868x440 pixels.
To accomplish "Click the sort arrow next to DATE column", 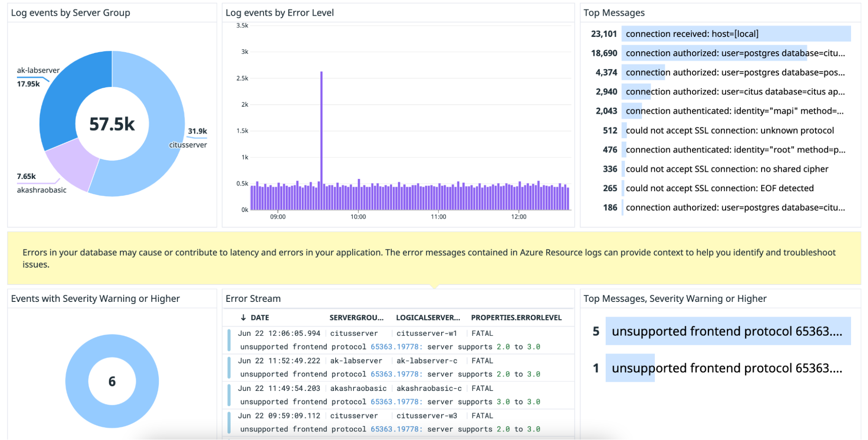I will click(x=243, y=317).
